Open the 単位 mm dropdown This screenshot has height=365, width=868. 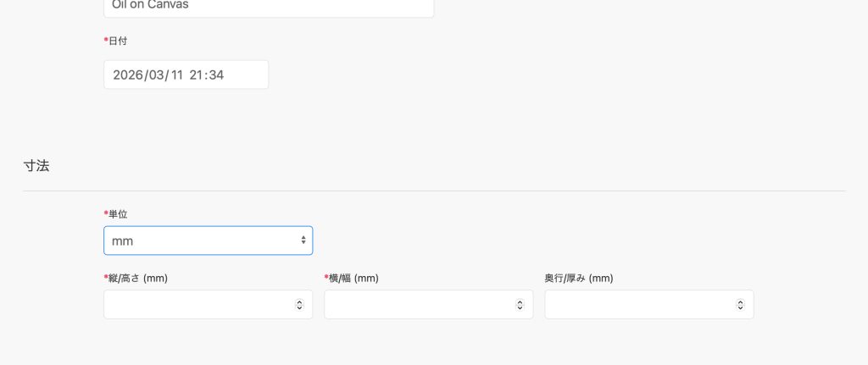point(208,241)
